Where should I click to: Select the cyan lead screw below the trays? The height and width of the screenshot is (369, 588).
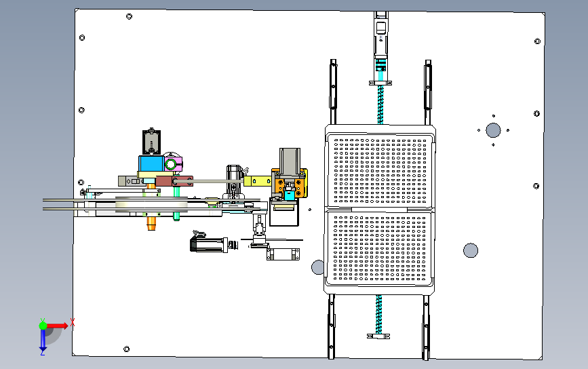tap(378, 314)
